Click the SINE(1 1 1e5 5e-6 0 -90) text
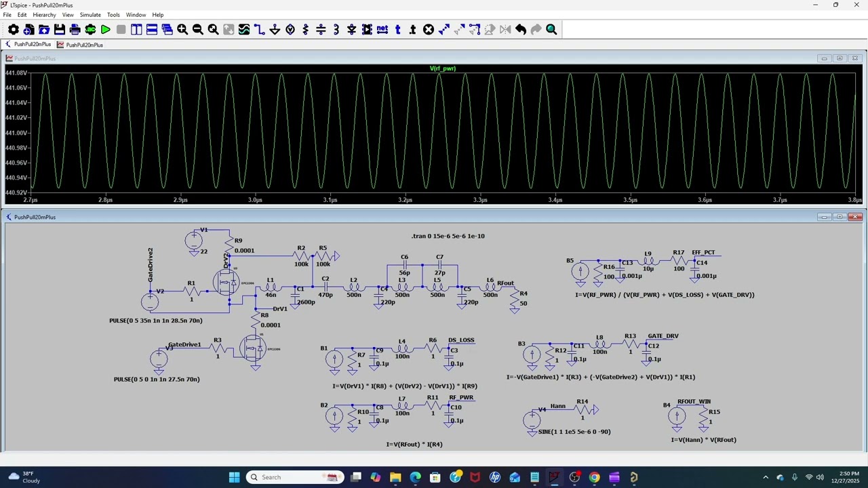 (574, 432)
